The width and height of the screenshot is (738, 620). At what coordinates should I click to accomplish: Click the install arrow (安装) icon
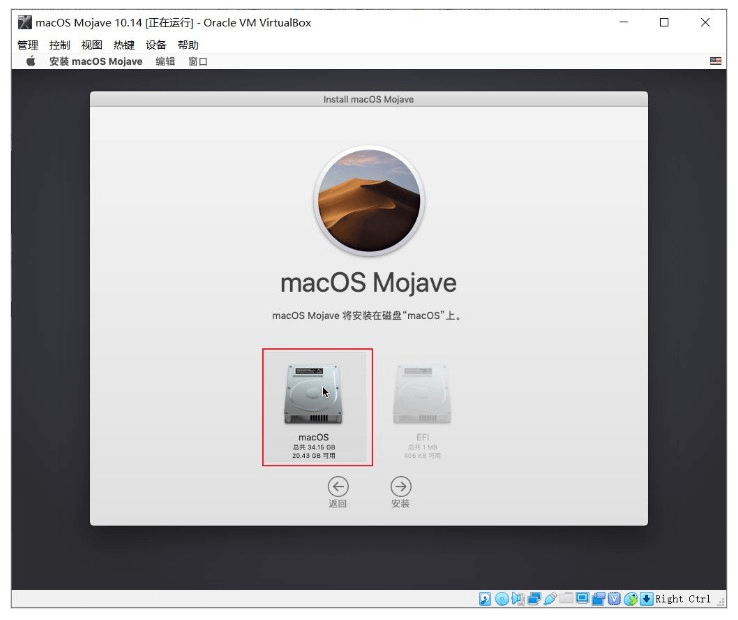(400, 486)
